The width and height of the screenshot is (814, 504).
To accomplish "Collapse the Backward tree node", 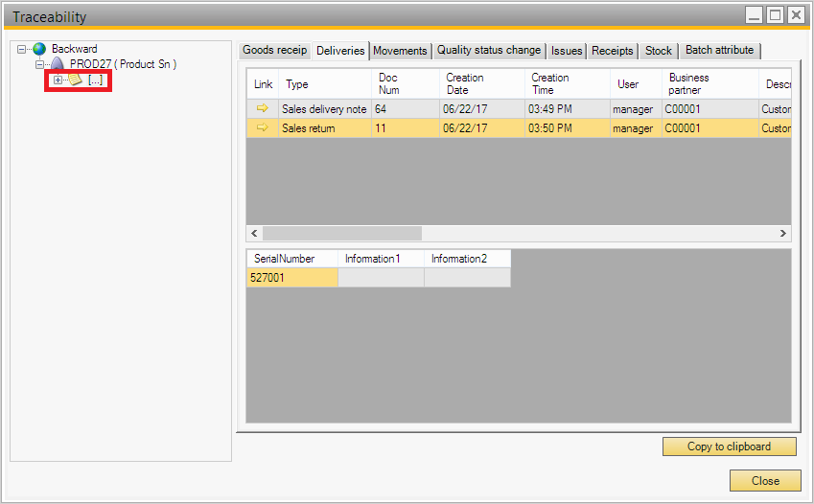I will click(22, 49).
